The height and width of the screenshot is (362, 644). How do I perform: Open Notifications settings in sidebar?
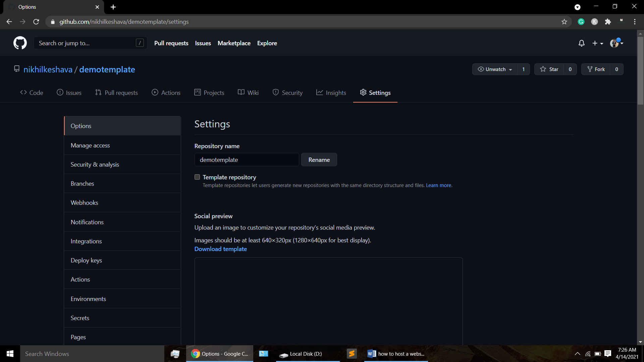click(x=122, y=222)
